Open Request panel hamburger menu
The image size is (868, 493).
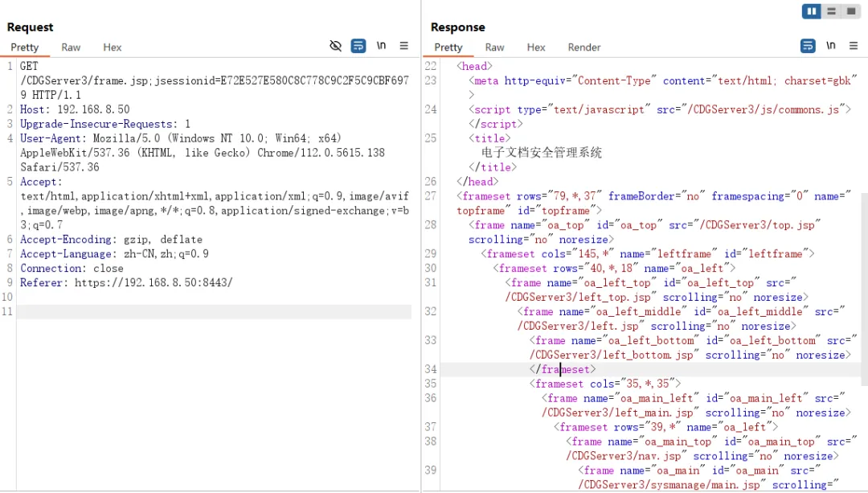[x=404, y=46]
